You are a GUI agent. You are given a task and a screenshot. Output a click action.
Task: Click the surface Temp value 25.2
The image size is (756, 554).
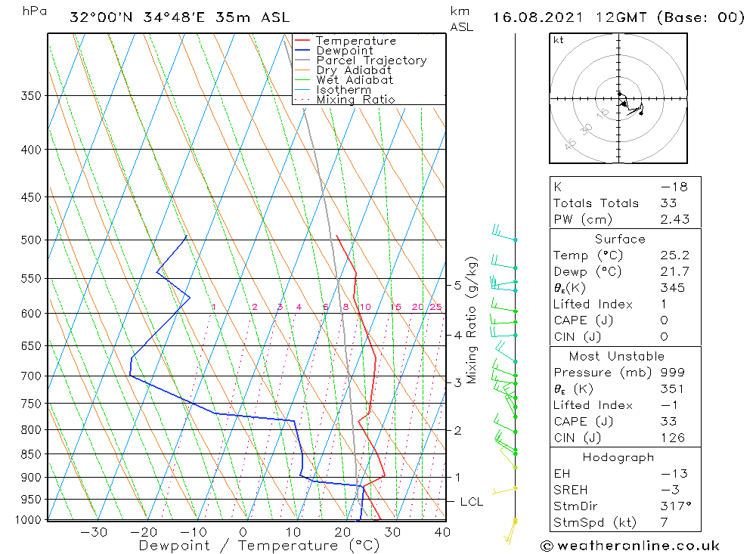pos(675,255)
